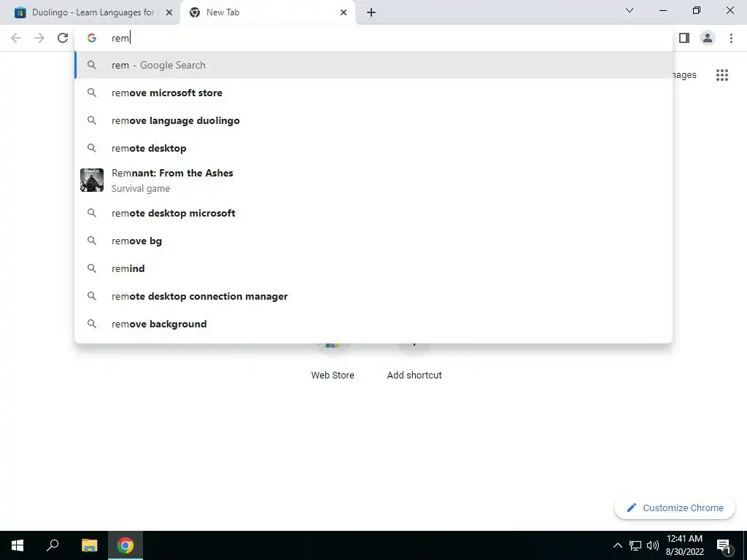Image resolution: width=747 pixels, height=560 pixels.
Task: Click the search icon beside 'remove background'
Action: click(92, 324)
